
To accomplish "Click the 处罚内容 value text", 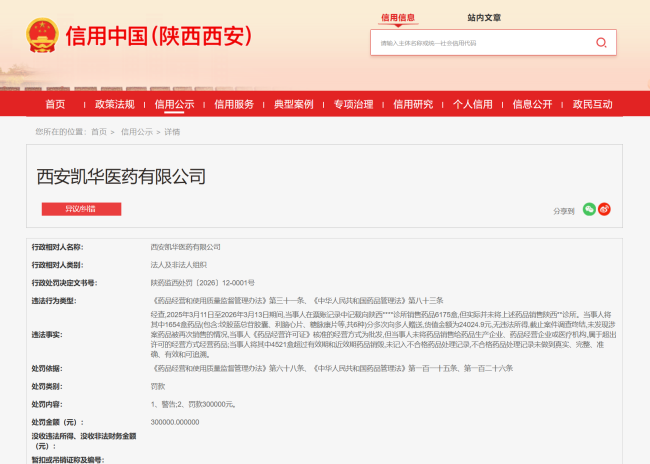I will (x=194, y=404).
